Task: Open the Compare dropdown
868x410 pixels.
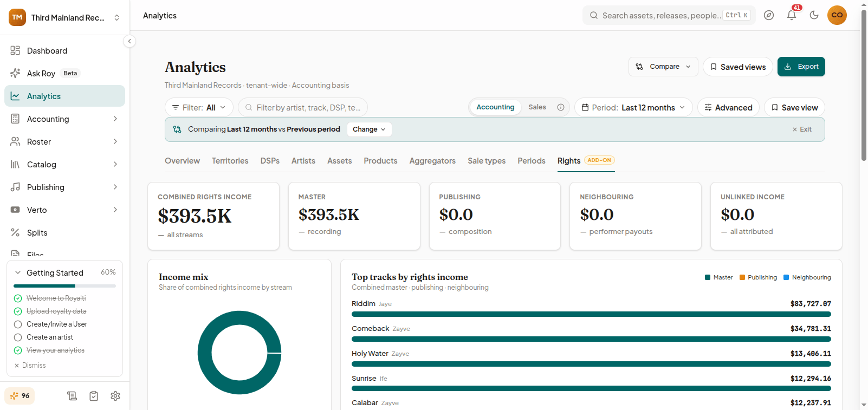Action: [x=663, y=67]
